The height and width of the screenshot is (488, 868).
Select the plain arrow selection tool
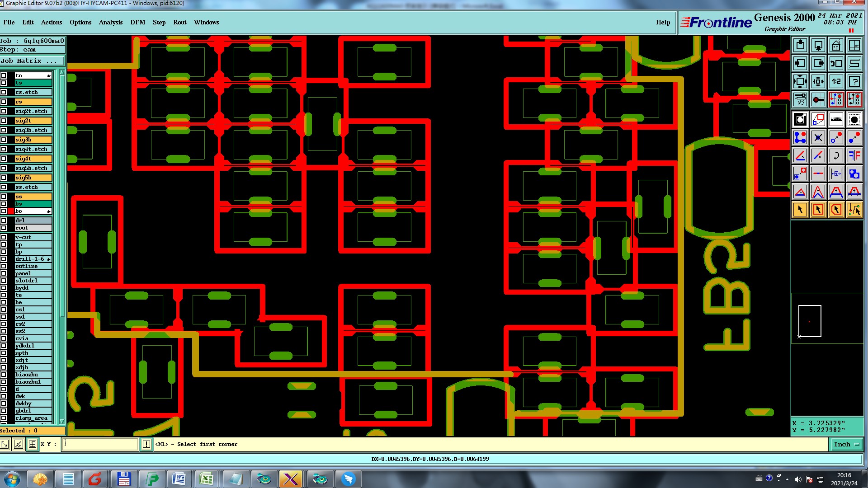tap(800, 210)
